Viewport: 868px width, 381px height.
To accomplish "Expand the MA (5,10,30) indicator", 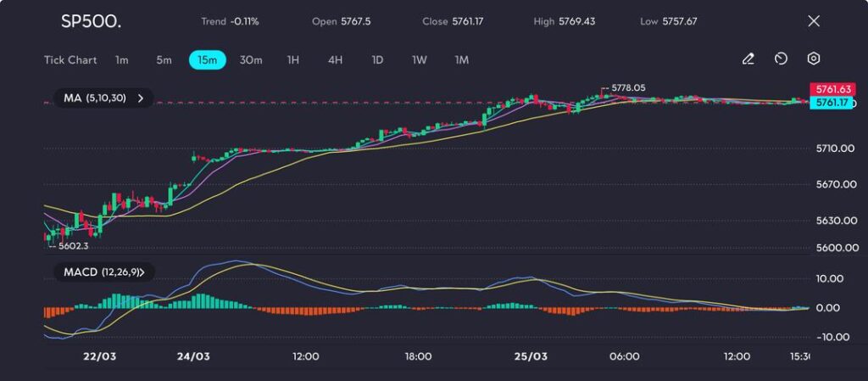I will coord(103,98).
